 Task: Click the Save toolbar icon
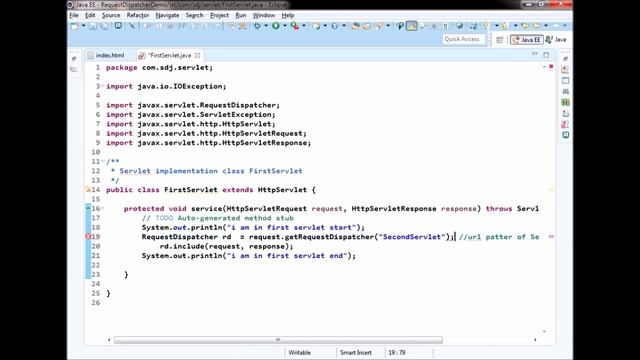tap(93, 26)
